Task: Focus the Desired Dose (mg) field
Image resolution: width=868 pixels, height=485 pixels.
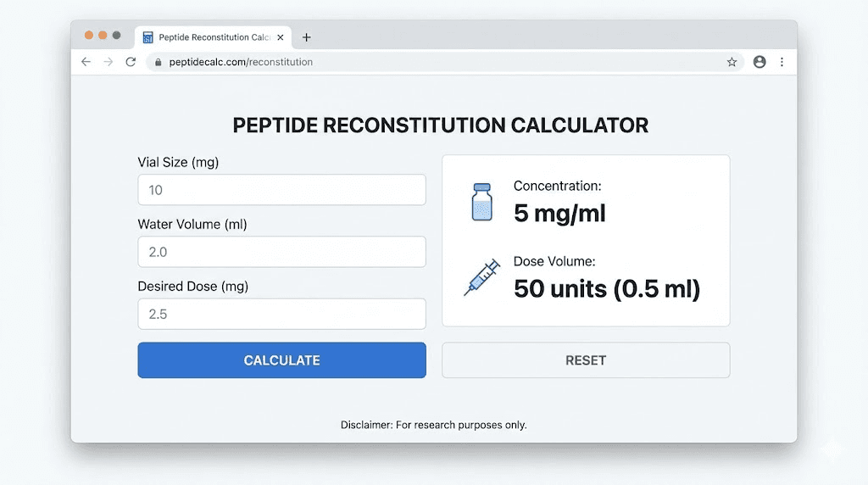Action: [281, 314]
